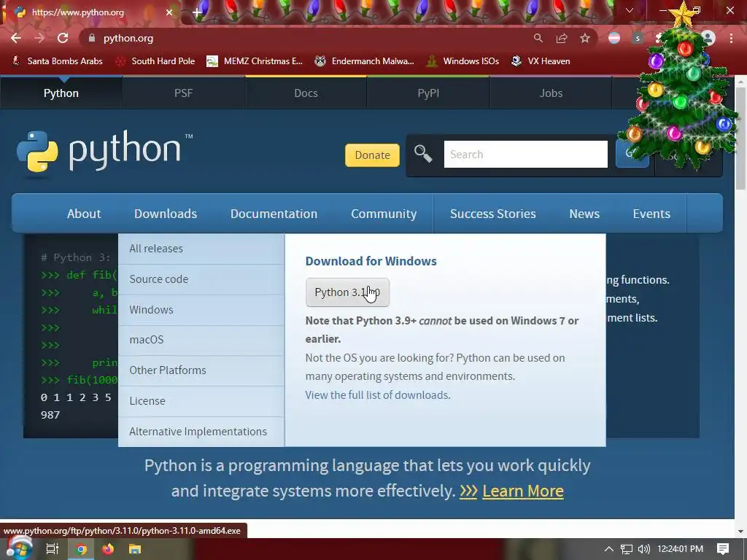Open South Hard Pole bookmark
The height and width of the screenshot is (560, 747).
tap(155, 61)
